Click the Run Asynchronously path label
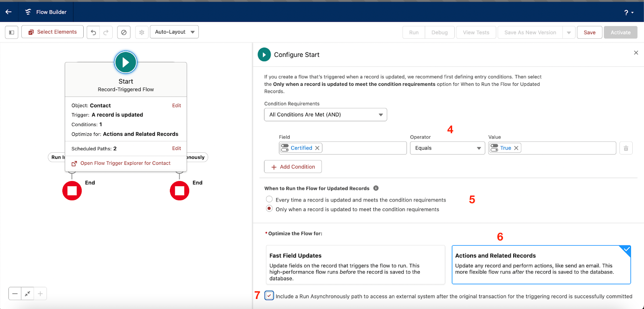This screenshot has width=644, height=309. pos(196,157)
